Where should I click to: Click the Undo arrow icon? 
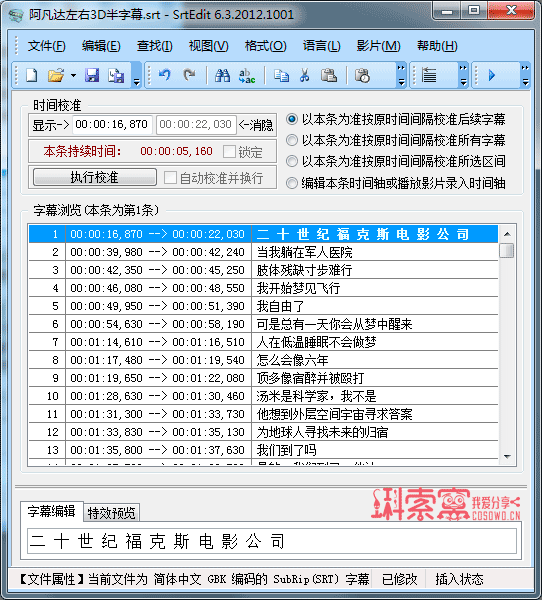coord(165,75)
